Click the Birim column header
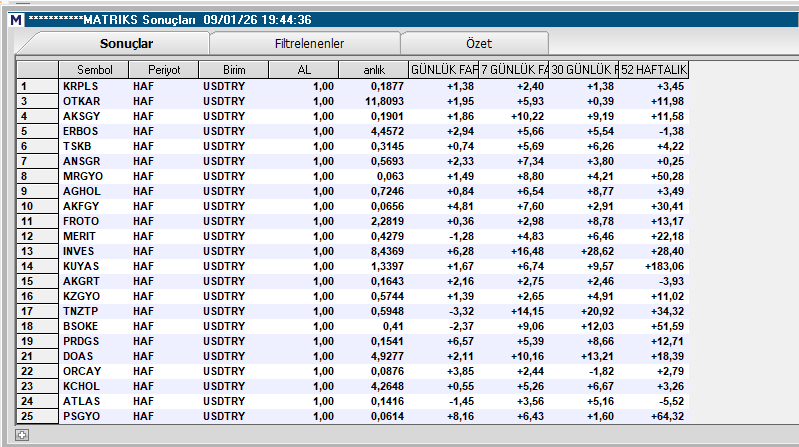Viewport: 799px width, 447px height. click(x=234, y=70)
